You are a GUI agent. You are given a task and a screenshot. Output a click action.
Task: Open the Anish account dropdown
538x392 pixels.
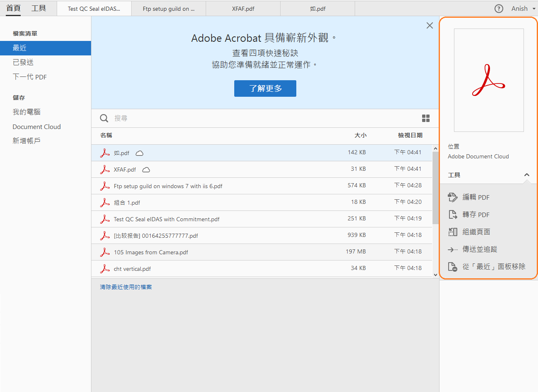pyautogui.click(x=523, y=9)
